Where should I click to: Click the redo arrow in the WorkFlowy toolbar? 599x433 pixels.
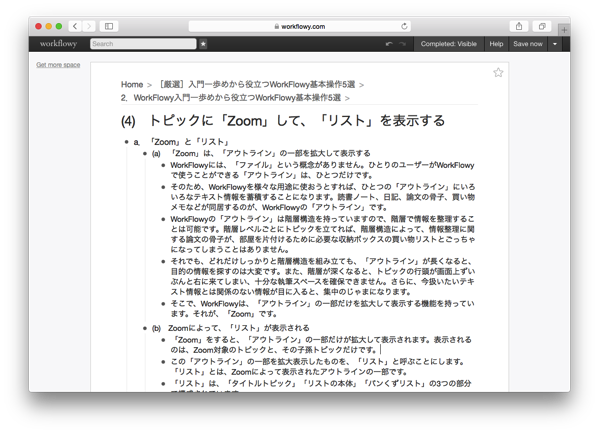click(x=402, y=44)
